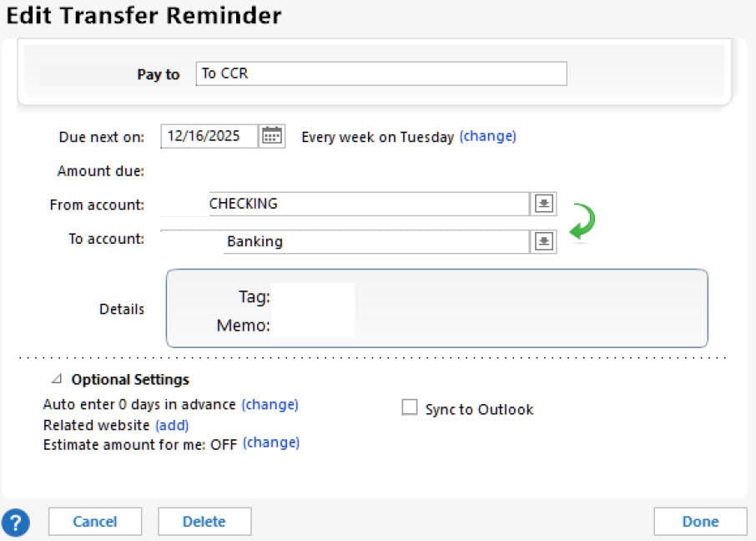The image size is (756, 541).
Task: Enable Sync to Outlook
Action: (409, 407)
